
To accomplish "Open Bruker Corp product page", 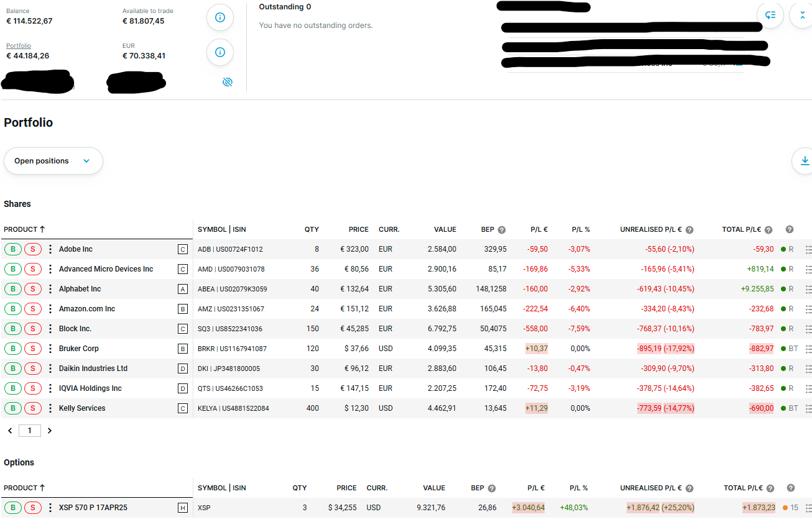I will click(79, 349).
